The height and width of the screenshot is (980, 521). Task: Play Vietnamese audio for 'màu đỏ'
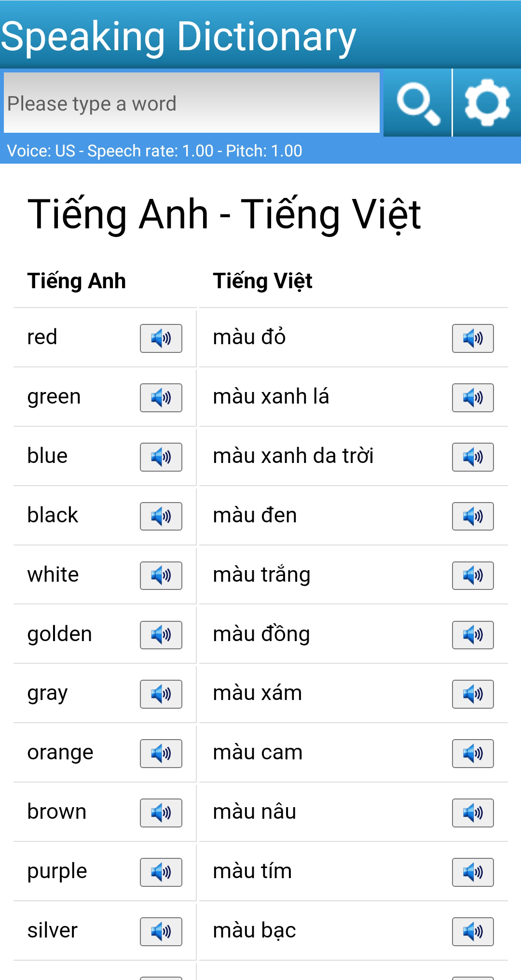point(473,338)
